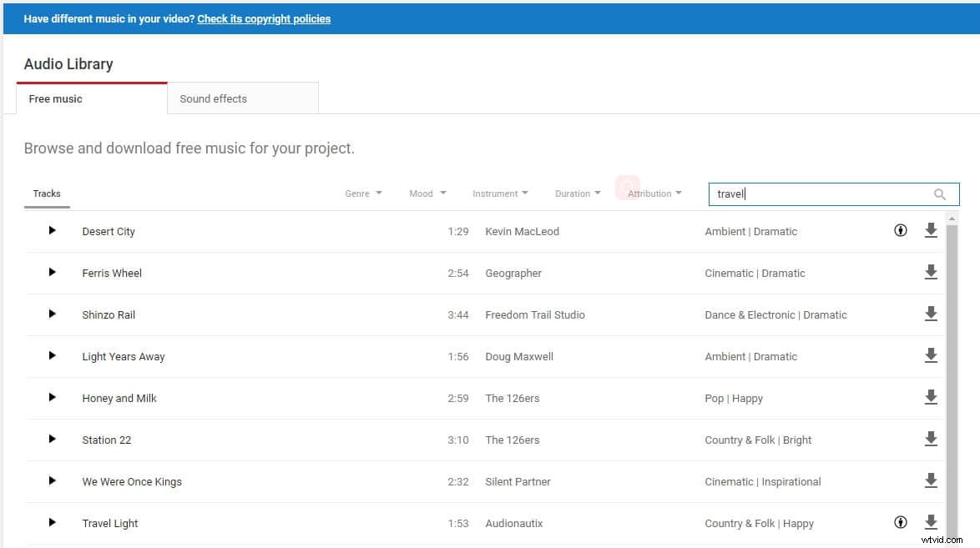Viewport: 980px width, 548px height.
Task: Open the Duration filter dropdown
Action: click(578, 194)
